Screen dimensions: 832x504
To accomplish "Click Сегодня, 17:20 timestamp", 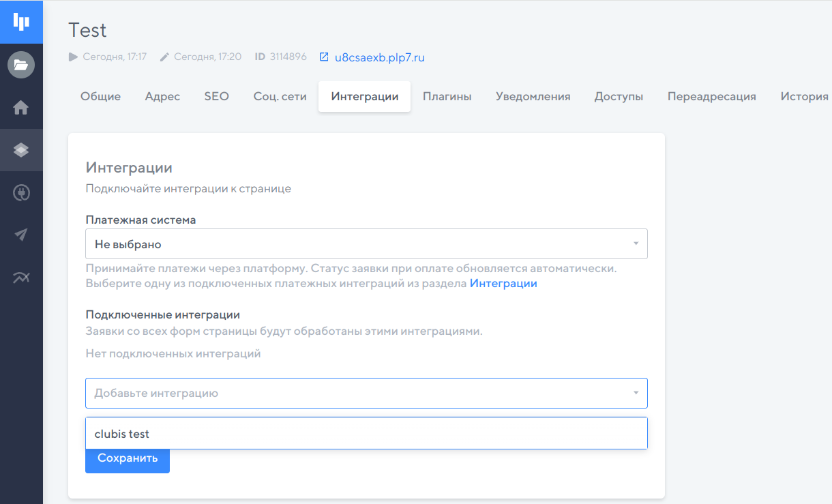I will 207,57.
